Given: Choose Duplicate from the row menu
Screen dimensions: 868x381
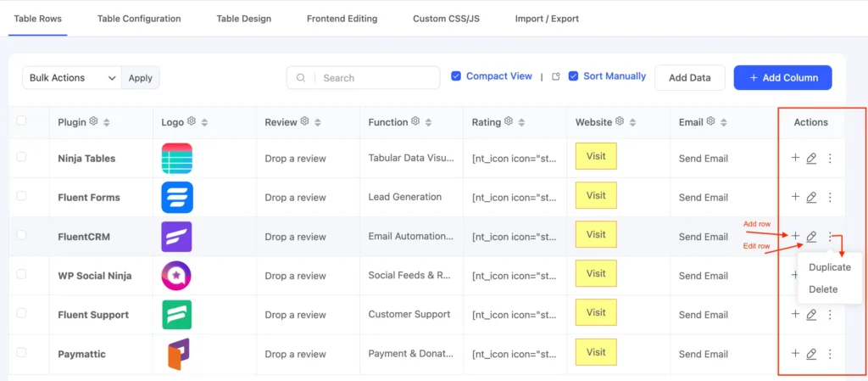Looking at the screenshot, I should [830, 267].
